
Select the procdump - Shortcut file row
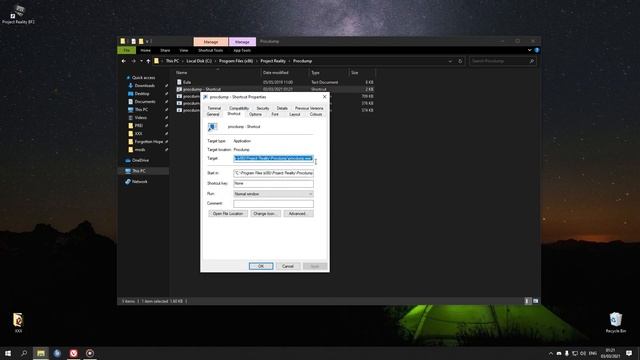[x=276, y=89]
